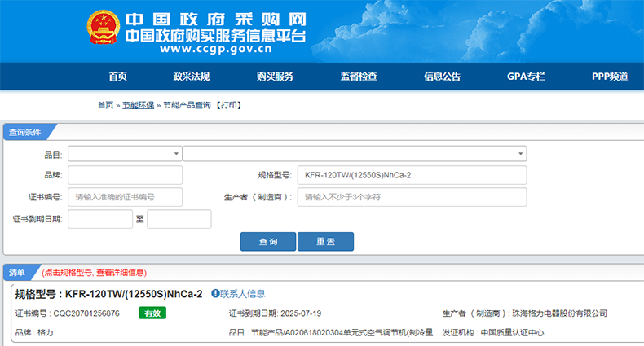Click the 生产者 (制造商) input field
644x346 pixels.
click(x=412, y=197)
